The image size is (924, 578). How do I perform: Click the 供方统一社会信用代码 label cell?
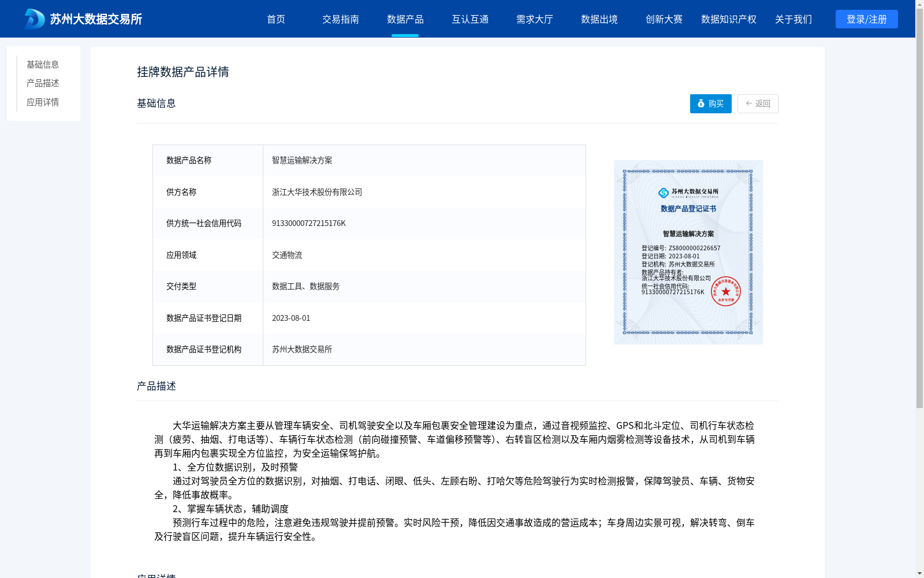208,223
